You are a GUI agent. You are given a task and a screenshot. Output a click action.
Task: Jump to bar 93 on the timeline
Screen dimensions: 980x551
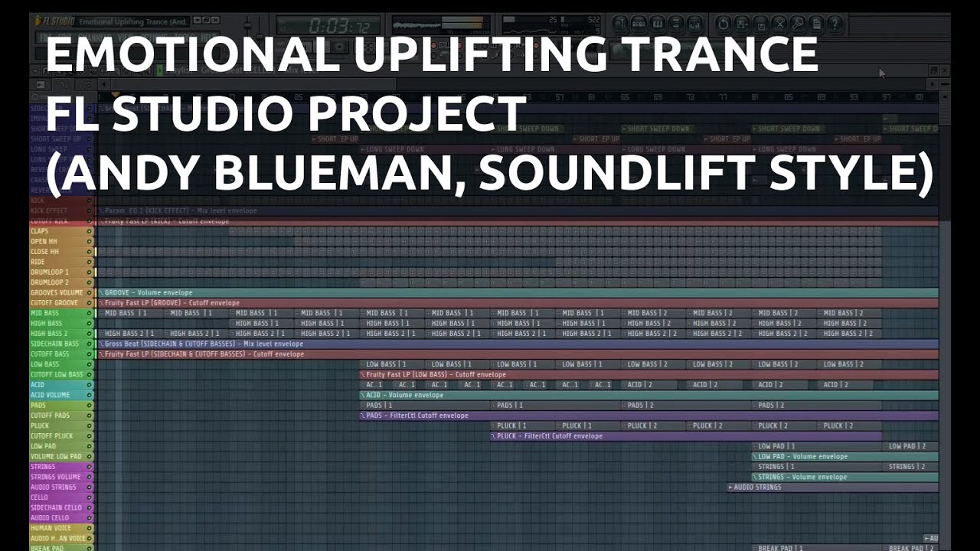tap(854, 97)
